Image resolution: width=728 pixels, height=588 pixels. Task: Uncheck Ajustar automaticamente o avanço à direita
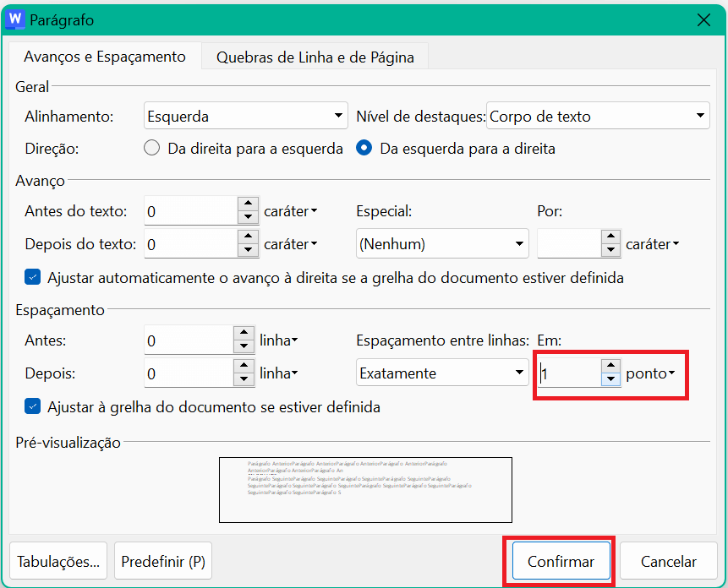32,275
